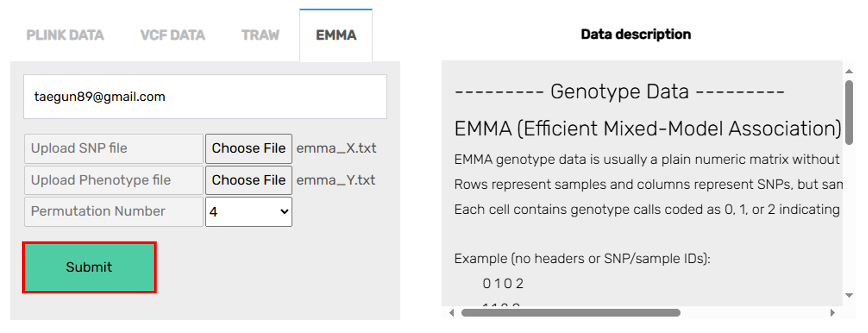This screenshot has width=868, height=333.
Task: Switch to the PLINK DATA tab
Action: pyautogui.click(x=65, y=35)
